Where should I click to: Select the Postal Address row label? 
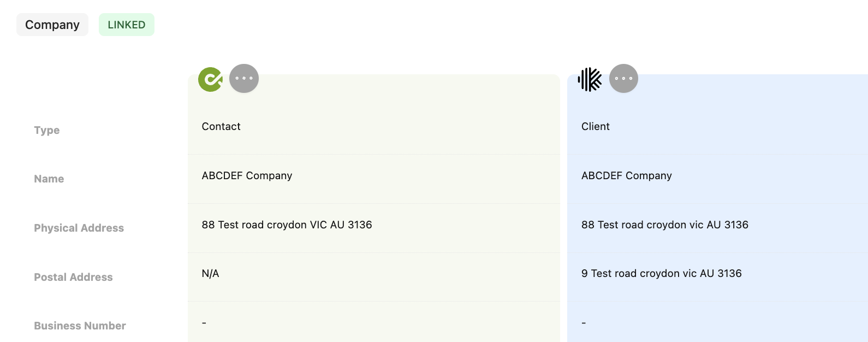click(x=73, y=277)
